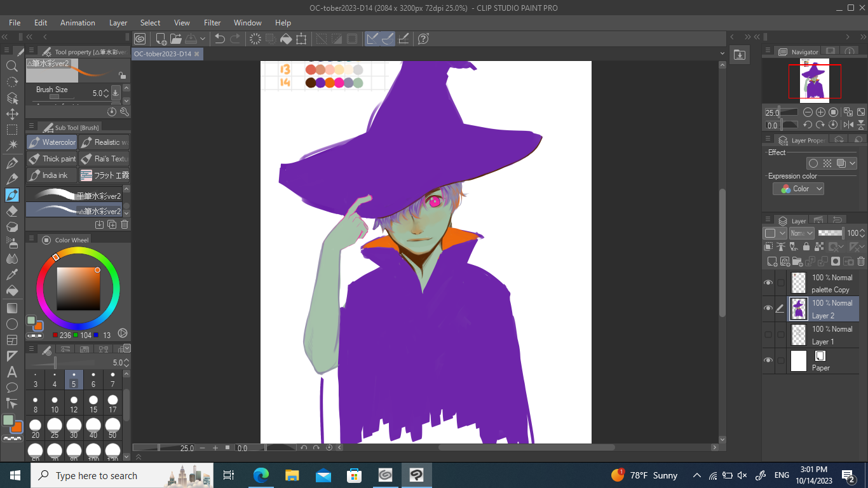Pick the Zoom magnifier tool
Image resolution: width=868 pixels, height=488 pixels.
[11, 65]
